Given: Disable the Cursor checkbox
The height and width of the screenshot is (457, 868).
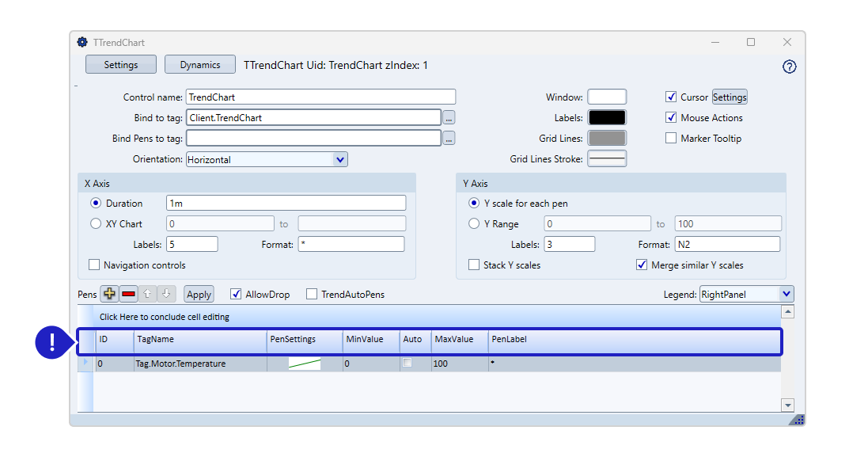Looking at the screenshot, I should (671, 97).
